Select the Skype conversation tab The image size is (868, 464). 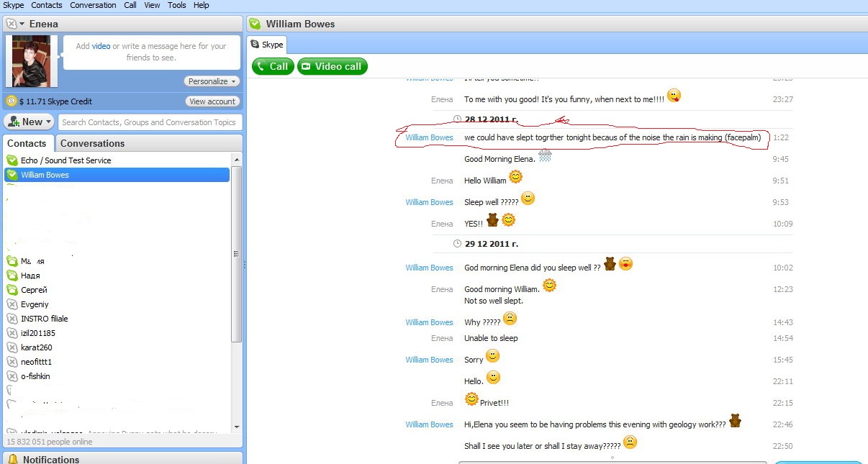point(267,45)
